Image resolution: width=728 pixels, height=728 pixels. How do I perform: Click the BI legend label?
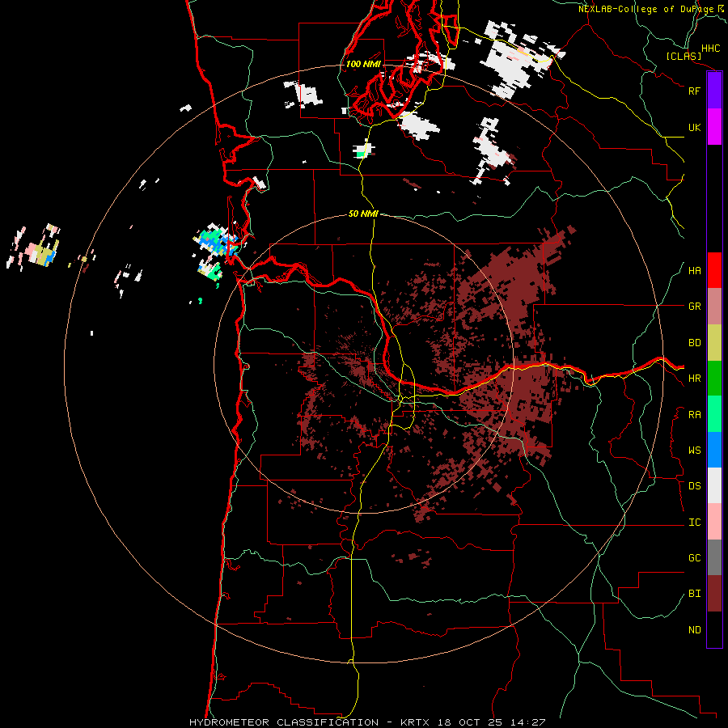pos(695,594)
